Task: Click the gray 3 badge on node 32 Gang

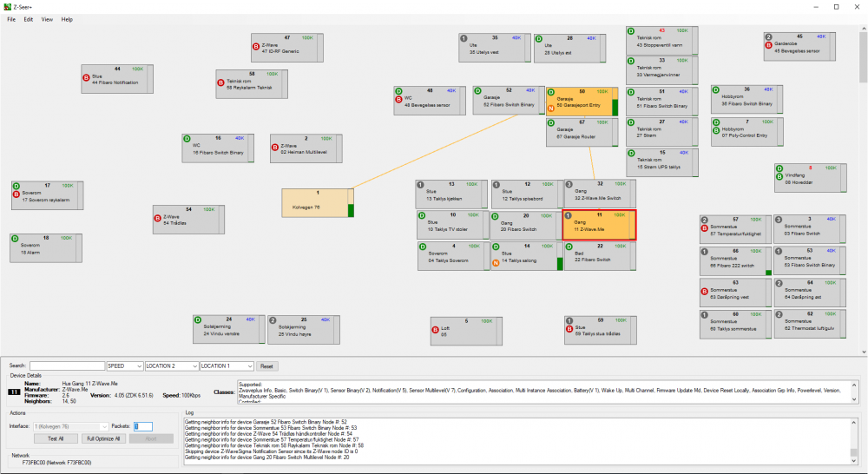Action: point(569,185)
